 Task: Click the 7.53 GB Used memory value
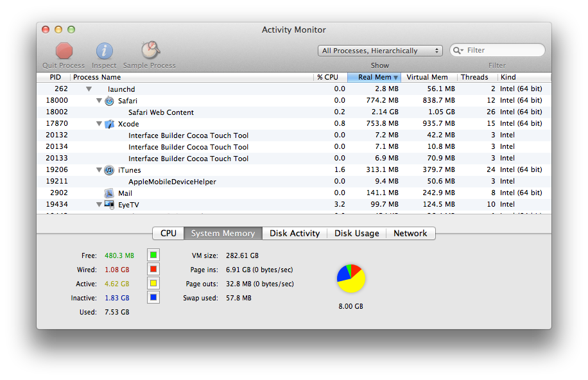pos(117,312)
